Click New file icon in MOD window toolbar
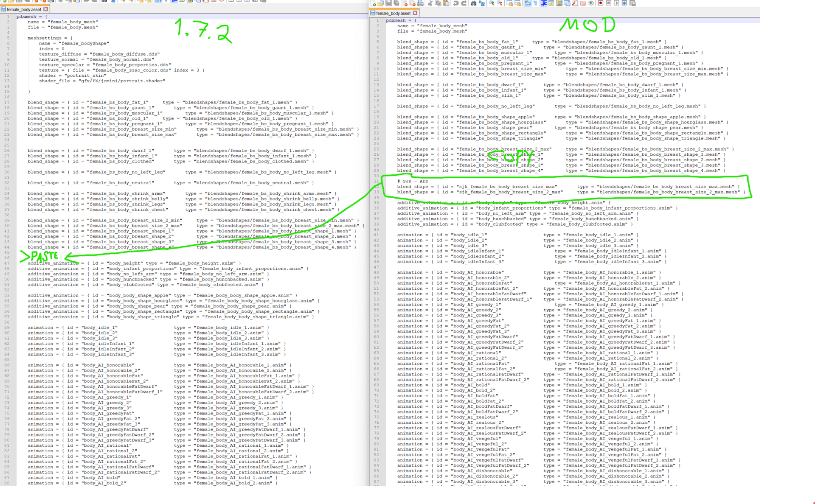 point(373,3)
